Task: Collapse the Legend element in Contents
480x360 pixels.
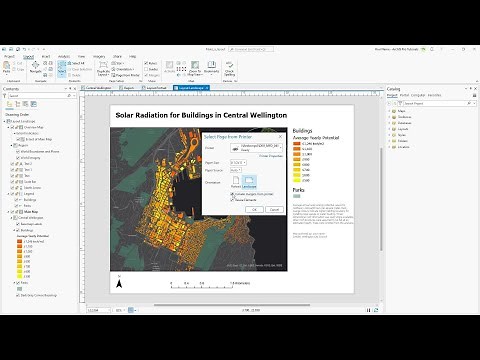Action: point(9,194)
